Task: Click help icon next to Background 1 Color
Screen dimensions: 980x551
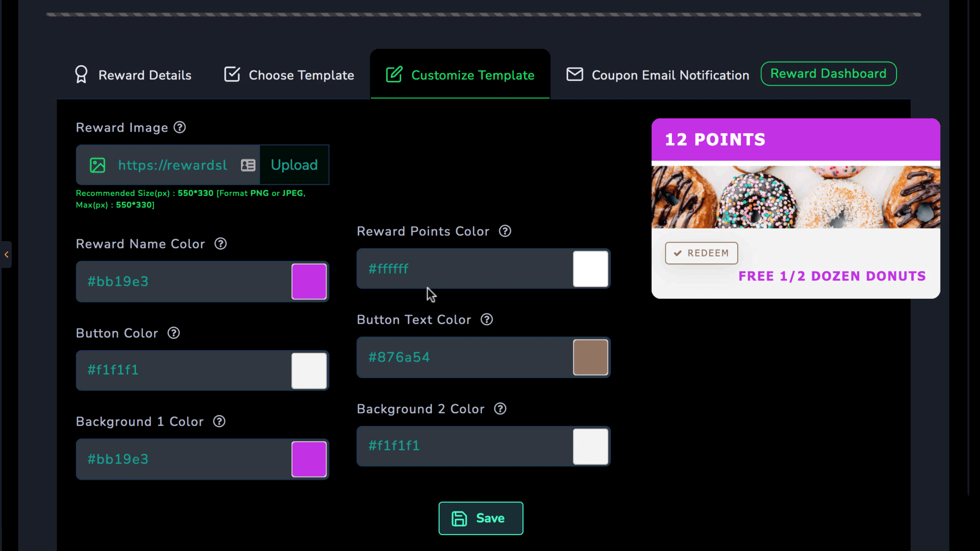Action: (x=219, y=421)
